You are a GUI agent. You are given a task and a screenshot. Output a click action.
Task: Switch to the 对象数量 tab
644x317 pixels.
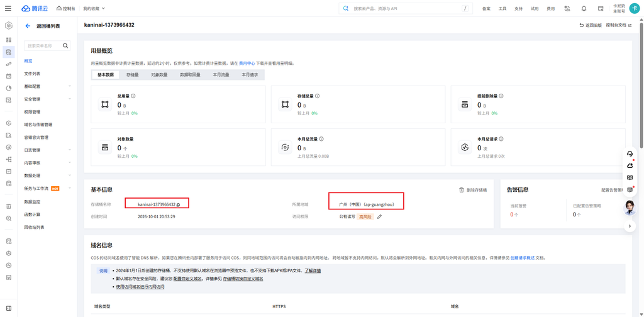pos(159,75)
